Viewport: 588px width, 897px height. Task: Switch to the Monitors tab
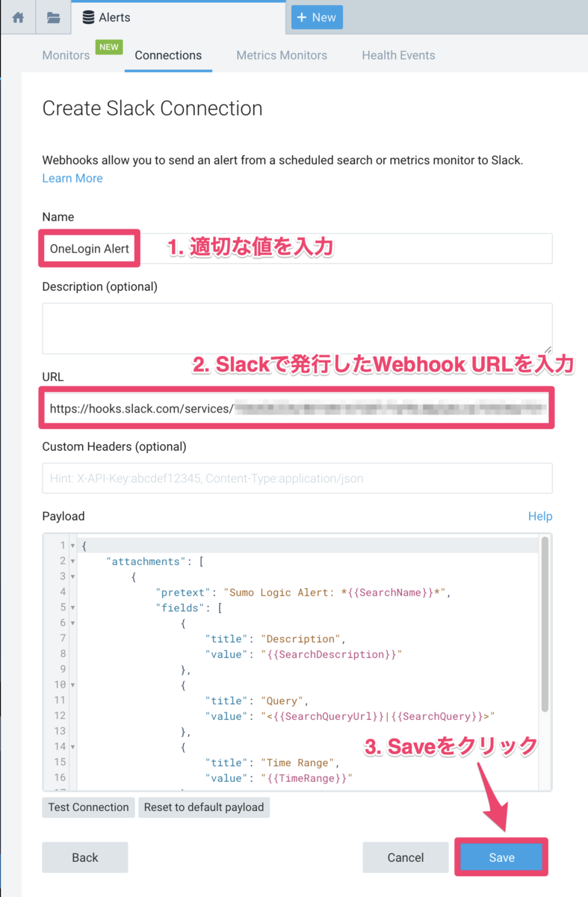(x=66, y=55)
